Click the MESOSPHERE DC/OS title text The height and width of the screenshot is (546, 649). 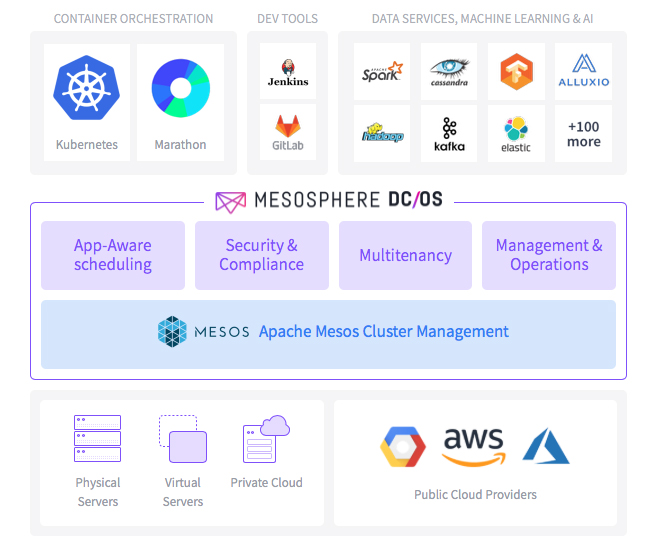point(349,200)
